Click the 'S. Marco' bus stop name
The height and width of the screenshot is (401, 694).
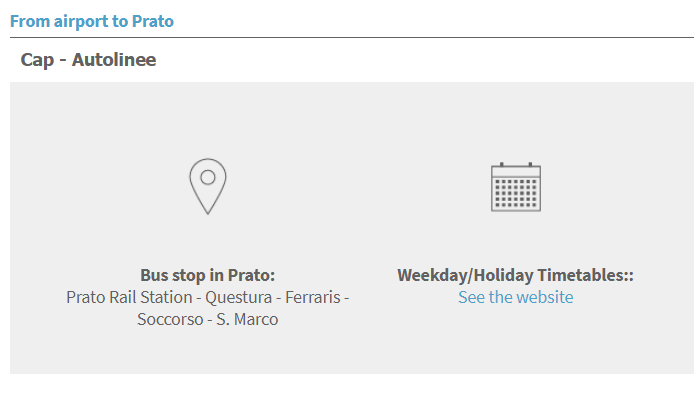point(247,320)
